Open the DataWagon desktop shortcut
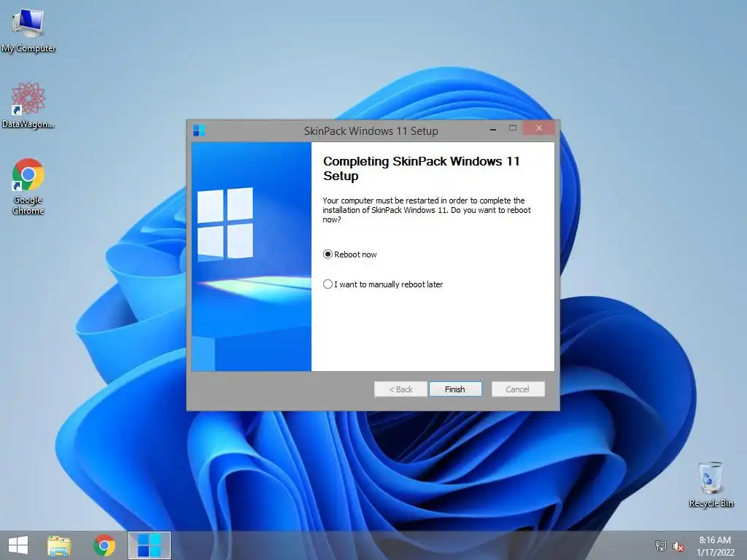747x560 pixels. click(x=28, y=105)
